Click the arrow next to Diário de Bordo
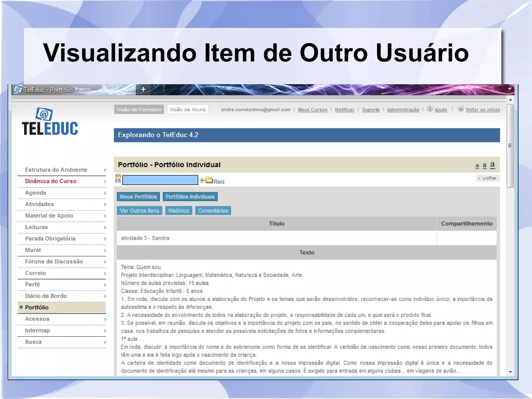 click(x=105, y=296)
